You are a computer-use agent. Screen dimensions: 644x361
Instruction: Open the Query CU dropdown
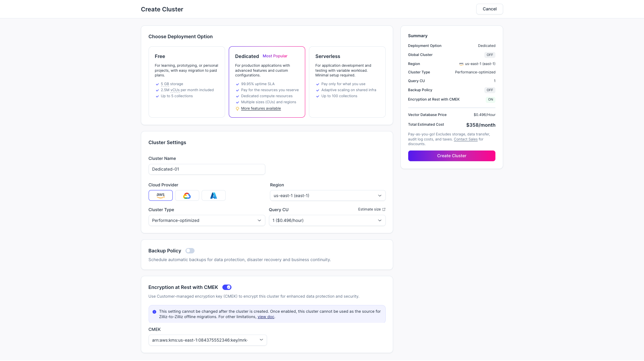tap(327, 220)
